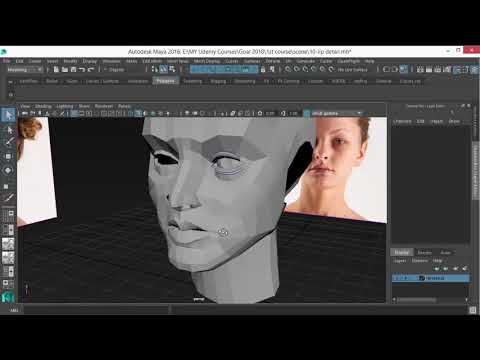Click the Maya logo at toolbox bottom
Viewport: 480px width, 360px height.
[8, 296]
